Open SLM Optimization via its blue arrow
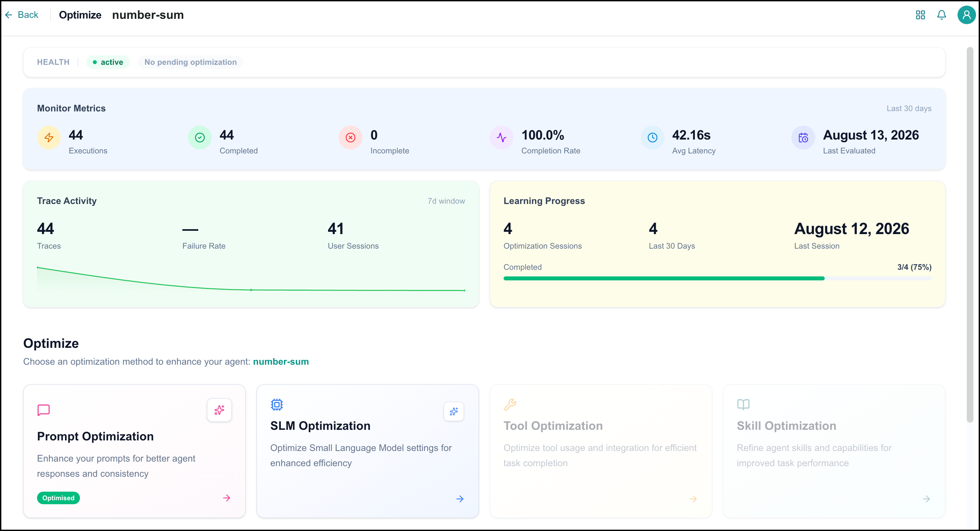The image size is (980, 531). tap(460, 499)
